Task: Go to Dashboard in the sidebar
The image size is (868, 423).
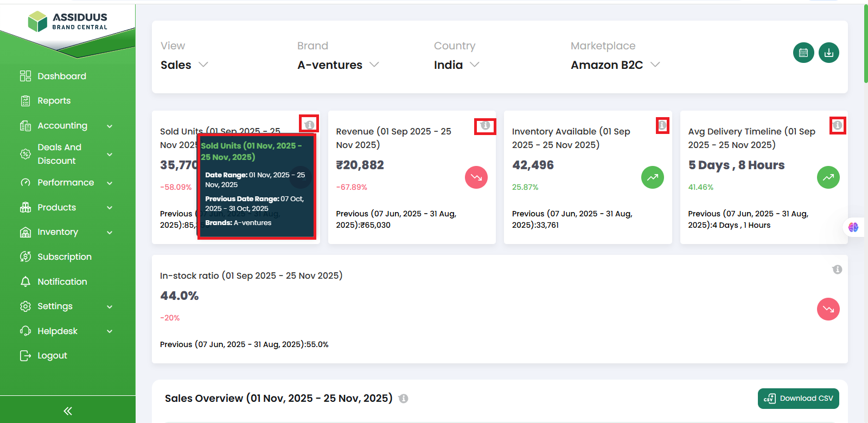Action: coord(61,76)
